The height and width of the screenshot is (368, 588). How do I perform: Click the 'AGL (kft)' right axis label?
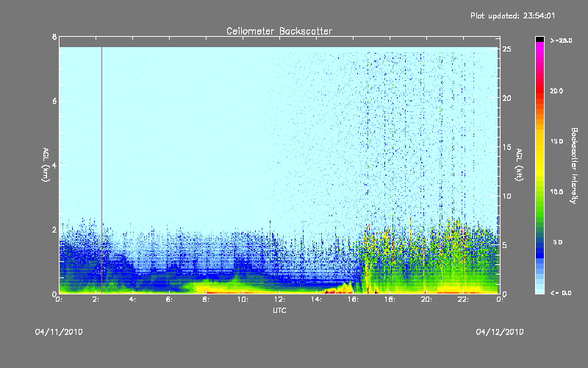[519, 165]
